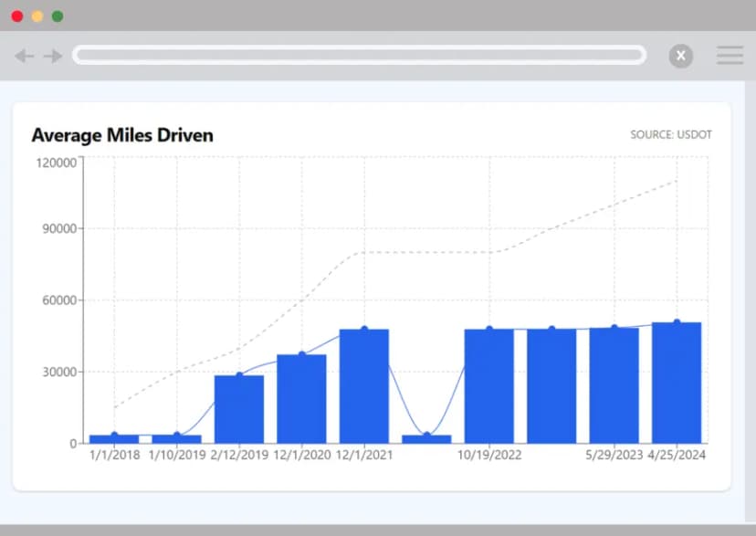The width and height of the screenshot is (756, 536).
Task: Click the 5/29/2023 axis label
Action: click(x=614, y=455)
